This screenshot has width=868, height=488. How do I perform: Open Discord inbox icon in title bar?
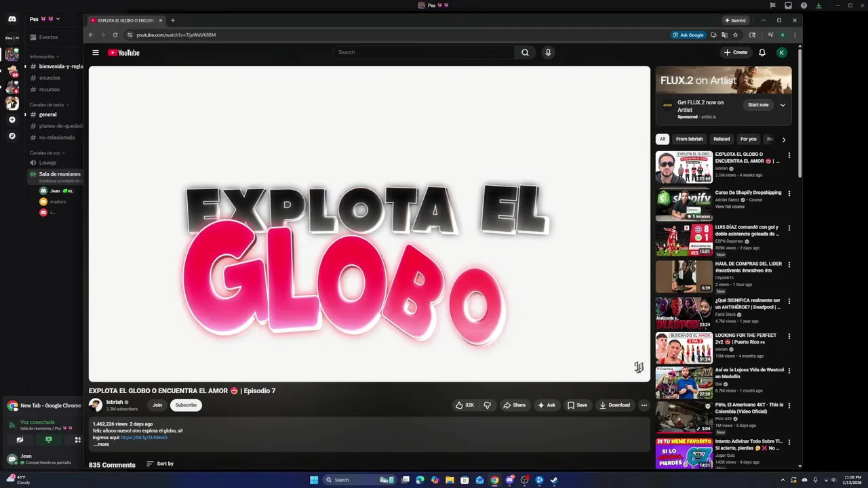pos(787,5)
